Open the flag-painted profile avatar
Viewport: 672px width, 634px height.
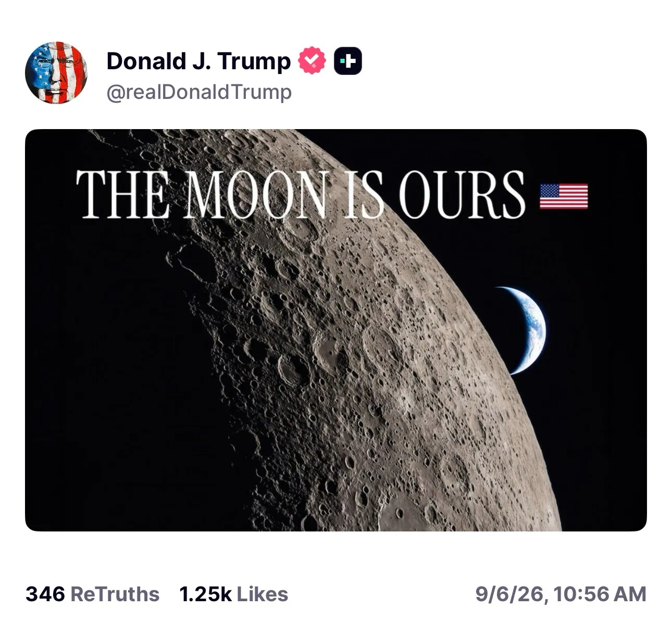pos(56,72)
